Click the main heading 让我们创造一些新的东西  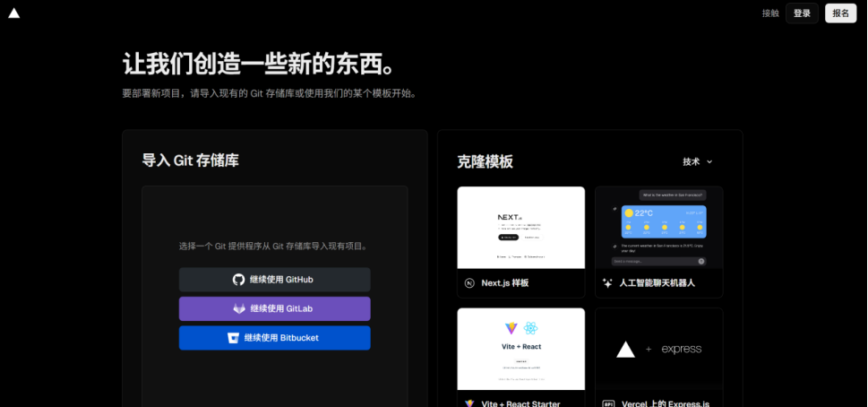click(260, 65)
